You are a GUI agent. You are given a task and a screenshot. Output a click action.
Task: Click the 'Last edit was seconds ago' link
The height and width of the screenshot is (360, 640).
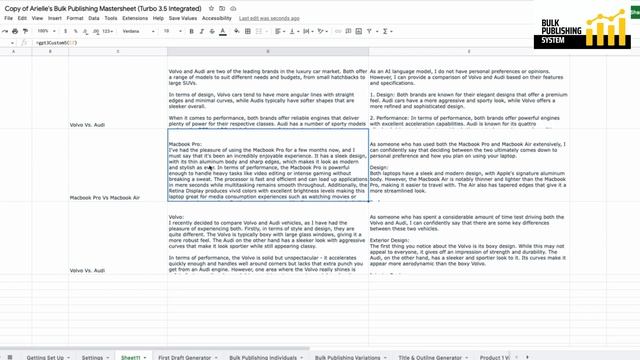269,18
